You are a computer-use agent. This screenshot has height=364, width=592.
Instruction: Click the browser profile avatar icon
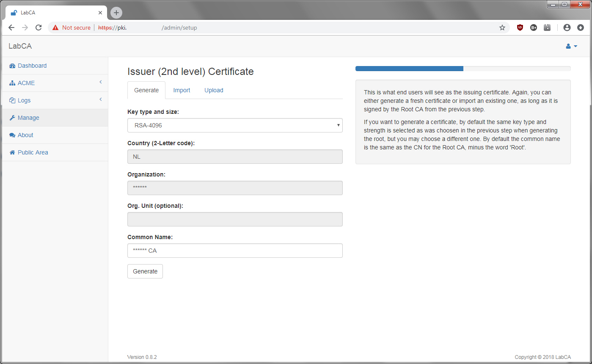coord(567,27)
